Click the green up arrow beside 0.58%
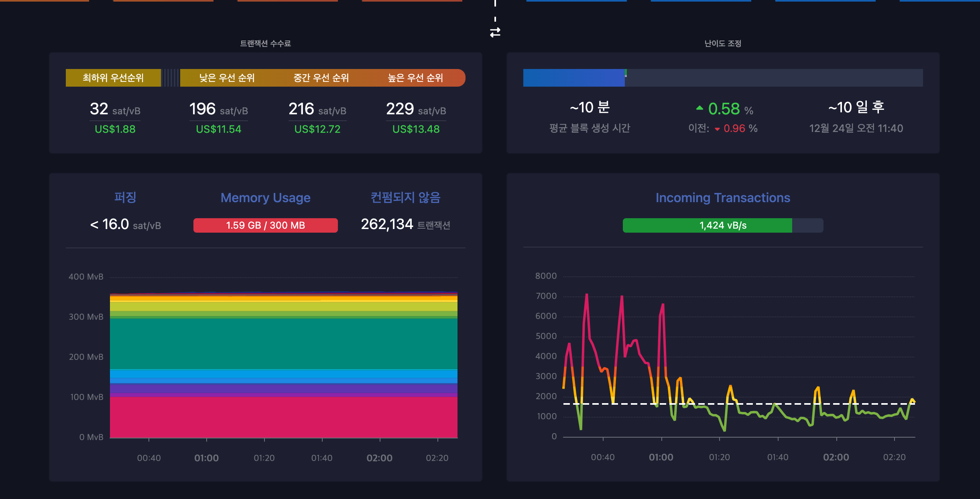The height and width of the screenshot is (499, 980). click(x=699, y=108)
